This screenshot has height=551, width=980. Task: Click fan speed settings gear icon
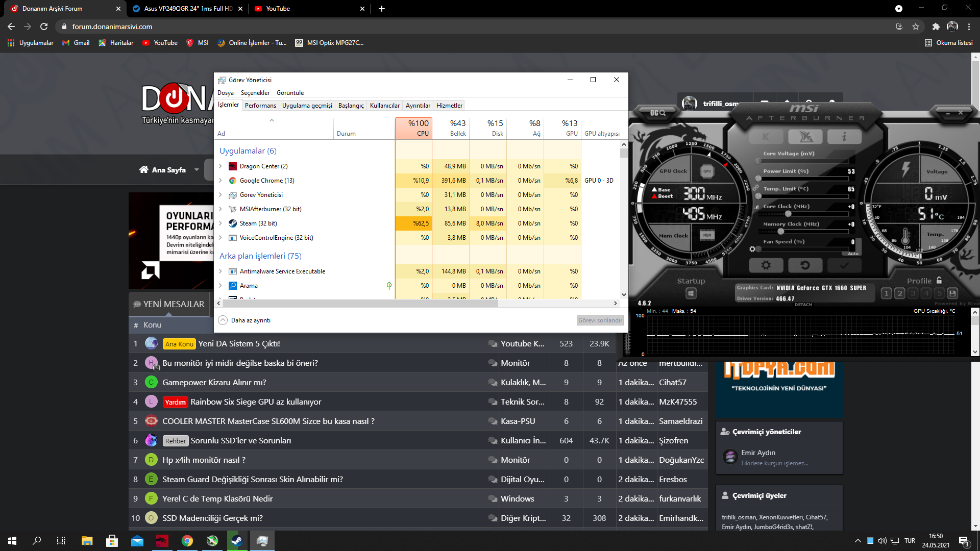click(752, 249)
